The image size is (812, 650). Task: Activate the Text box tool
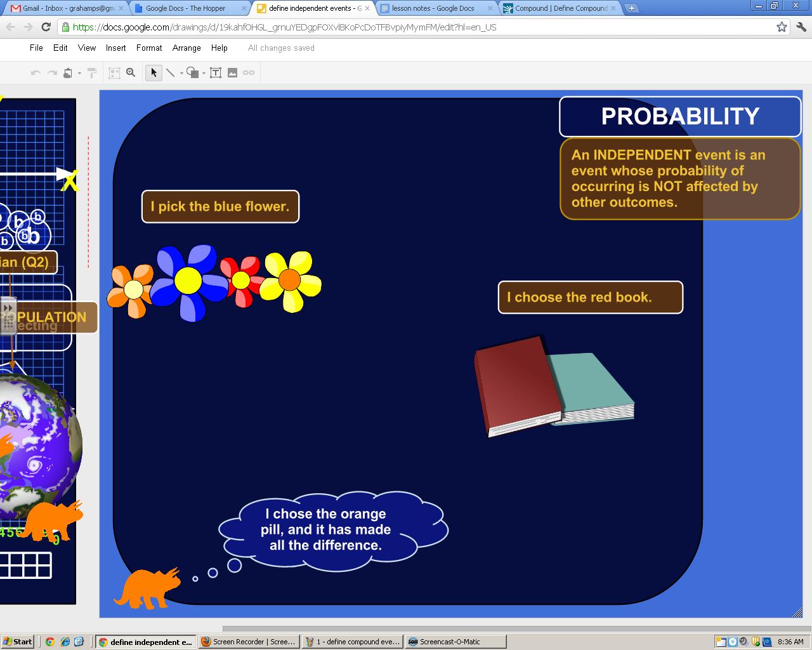[x=216, y=73]
